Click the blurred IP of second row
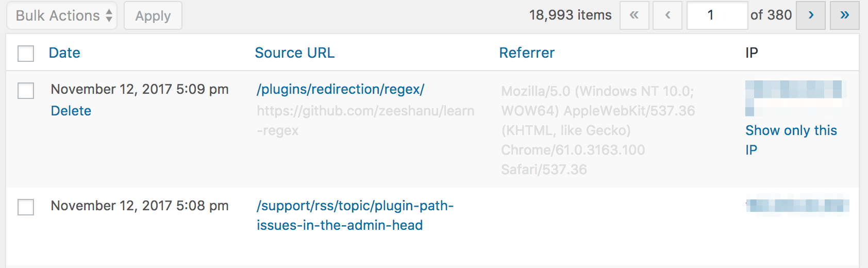The width and height of the screenshot is (868, 268). tap(797, 206)
